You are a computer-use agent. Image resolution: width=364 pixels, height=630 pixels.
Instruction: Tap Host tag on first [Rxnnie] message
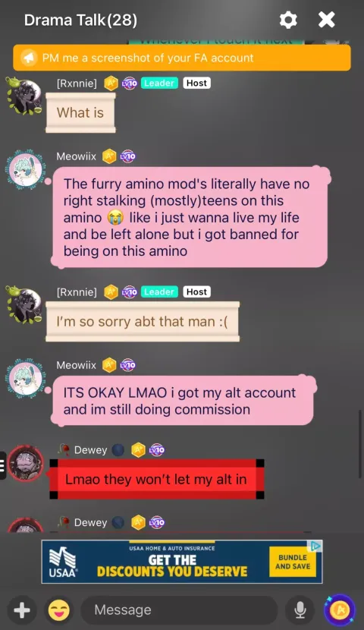pos(196,83)
